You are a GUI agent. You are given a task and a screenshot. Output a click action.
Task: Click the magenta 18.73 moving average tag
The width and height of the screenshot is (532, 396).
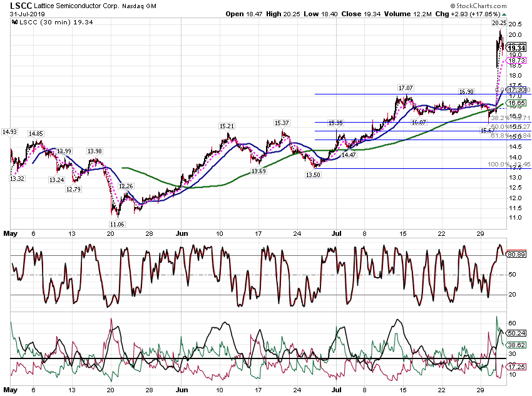(x=516, y=60)
